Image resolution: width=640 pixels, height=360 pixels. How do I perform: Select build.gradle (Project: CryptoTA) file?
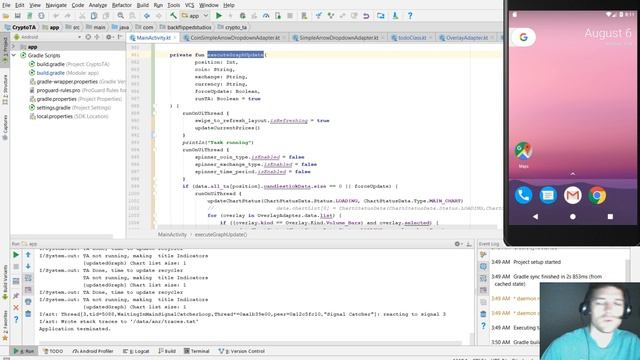69,64
